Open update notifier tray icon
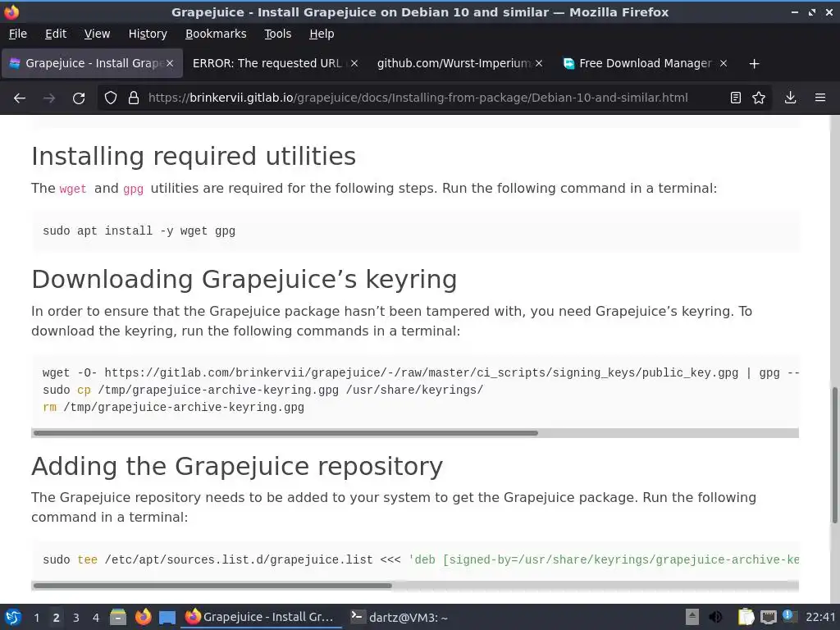840x630 pixels. coord(788,616)
